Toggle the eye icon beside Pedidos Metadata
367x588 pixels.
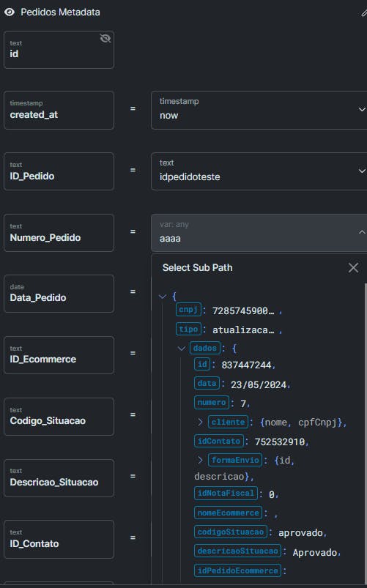tap(10, 12)
